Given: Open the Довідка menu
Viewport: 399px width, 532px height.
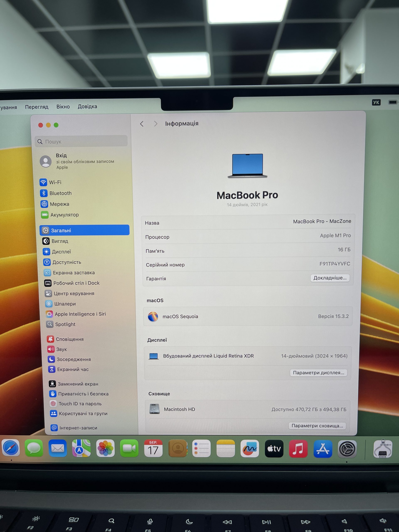Looking at the screenshot, I should (x=87, y=106).
